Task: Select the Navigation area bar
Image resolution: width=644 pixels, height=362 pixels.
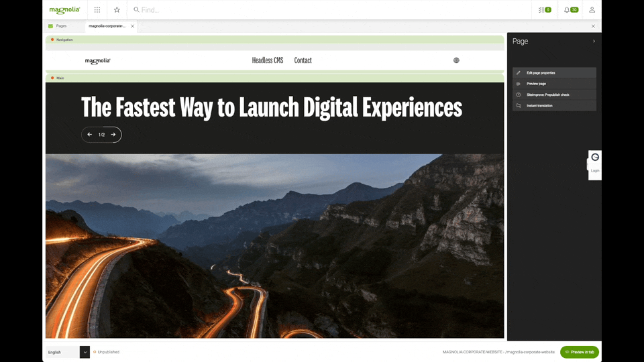Action: [274, 40]
